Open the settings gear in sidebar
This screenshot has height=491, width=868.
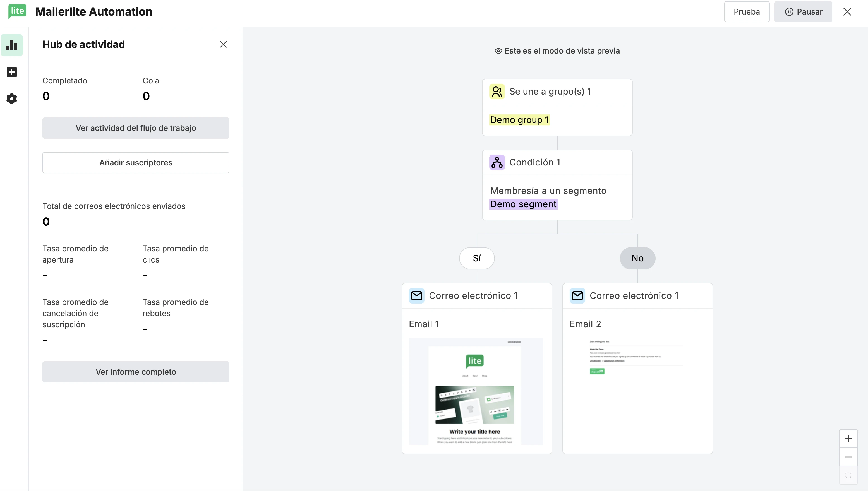[x=12, y=99]
